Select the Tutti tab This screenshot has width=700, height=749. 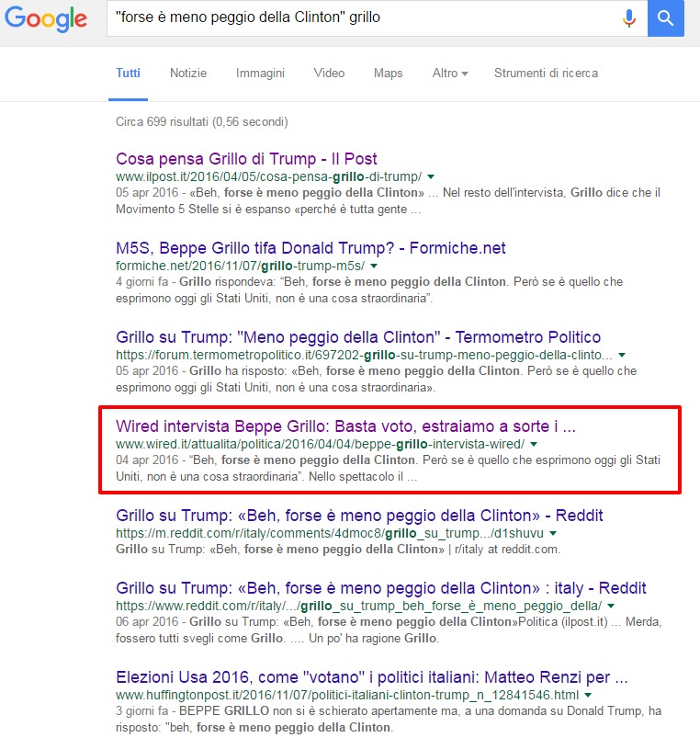click(x=128, y=74)
